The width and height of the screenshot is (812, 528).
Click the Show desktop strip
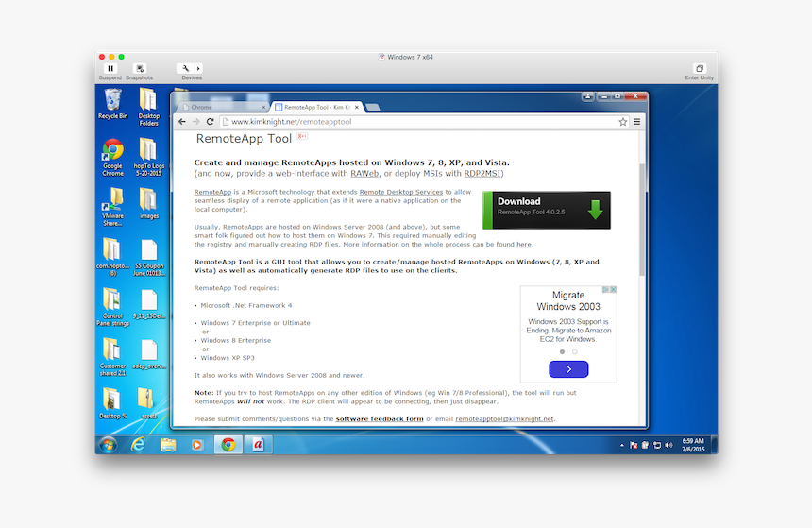click(x=714, y=445)
